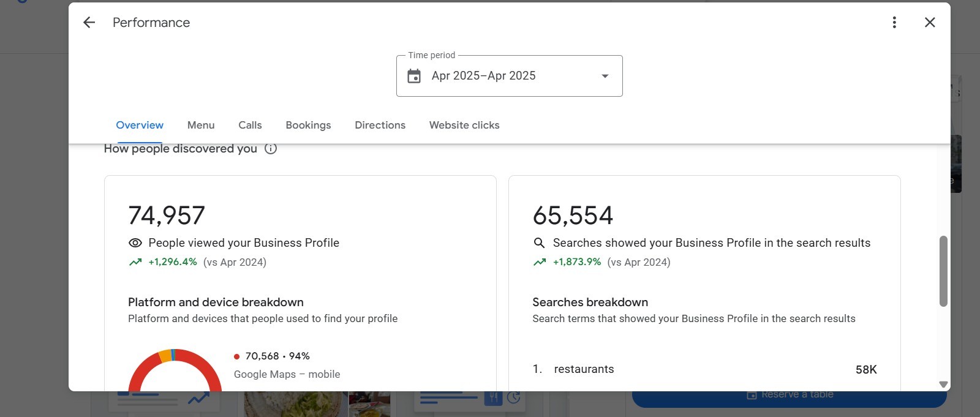The width and height of the screenshot is (980, 417).
Task: Click info icon beside How people discovered you
Action: [271, 149]
